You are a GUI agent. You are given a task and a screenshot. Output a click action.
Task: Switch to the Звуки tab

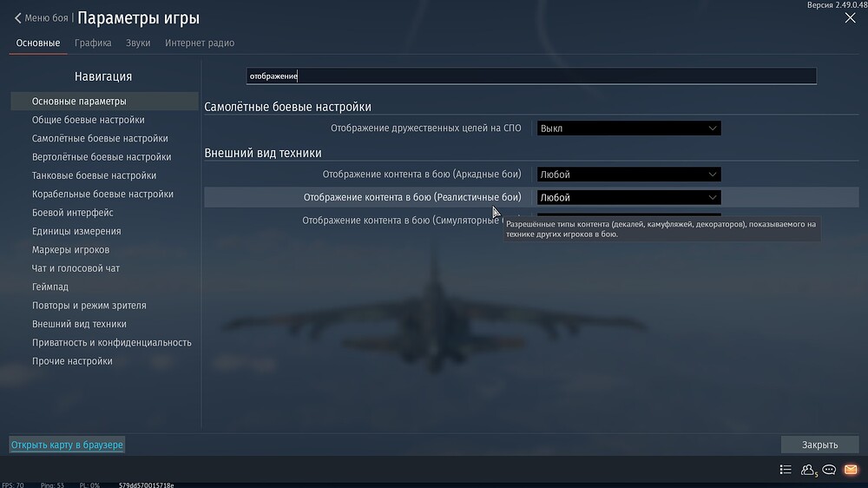point(138,43)
